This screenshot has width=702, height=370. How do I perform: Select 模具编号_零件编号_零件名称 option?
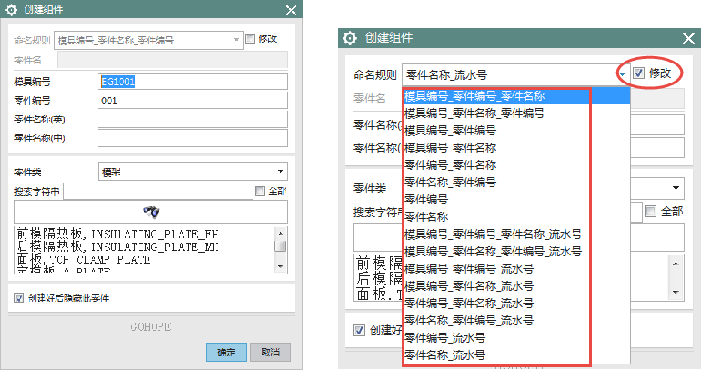(516, 96)
